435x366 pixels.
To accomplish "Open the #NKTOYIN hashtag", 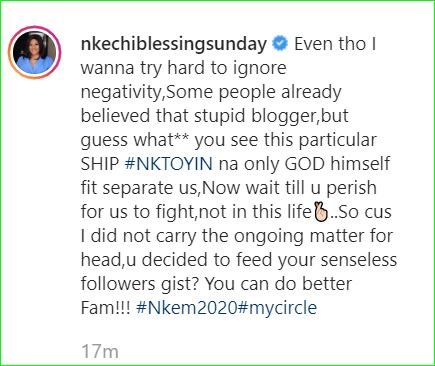I will 169,164.
